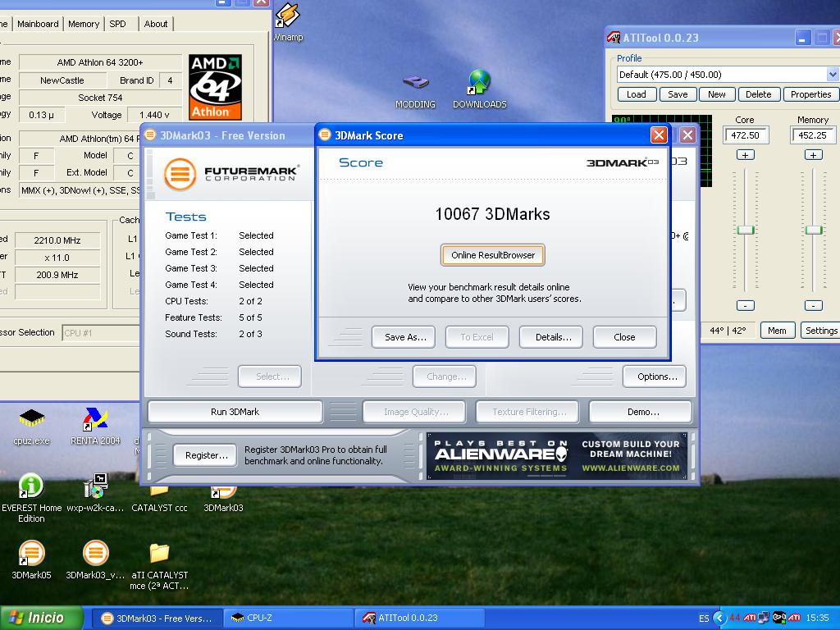
Task: Open Options... in 3DMark03 window
Action: coord(655,377)
